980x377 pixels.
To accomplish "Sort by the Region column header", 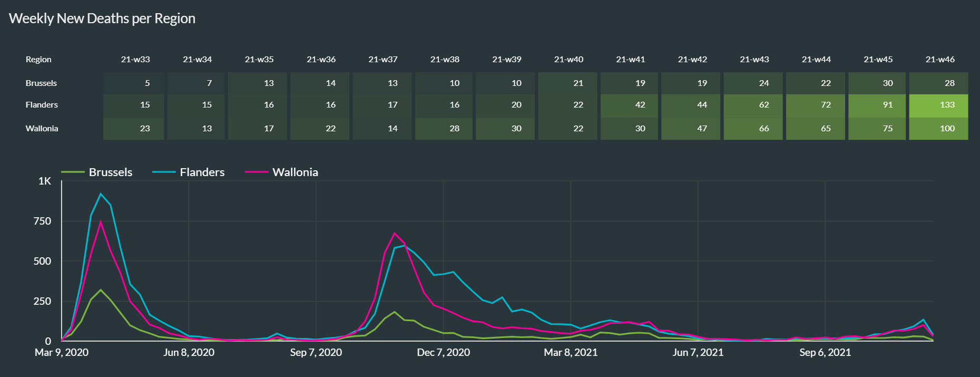I will [38, 60].
